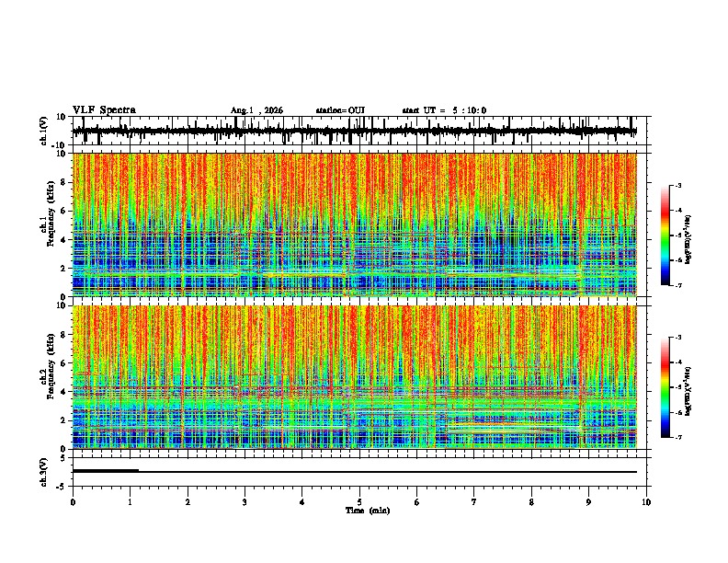The image size is (728, 563).
Task: Click the "ch.1(V)" waveform axis label
Action: point(44,131)
